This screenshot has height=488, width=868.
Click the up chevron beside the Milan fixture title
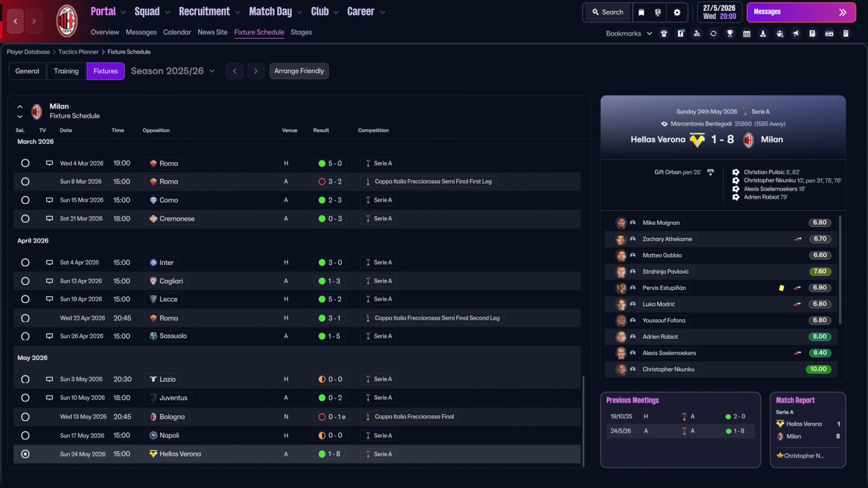coord(20,106)
